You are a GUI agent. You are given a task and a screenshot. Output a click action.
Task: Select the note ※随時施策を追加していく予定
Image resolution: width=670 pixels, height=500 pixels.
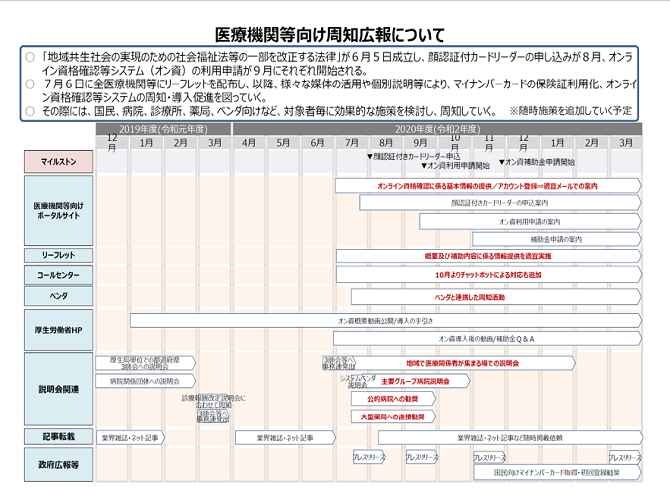pos(570,111)
